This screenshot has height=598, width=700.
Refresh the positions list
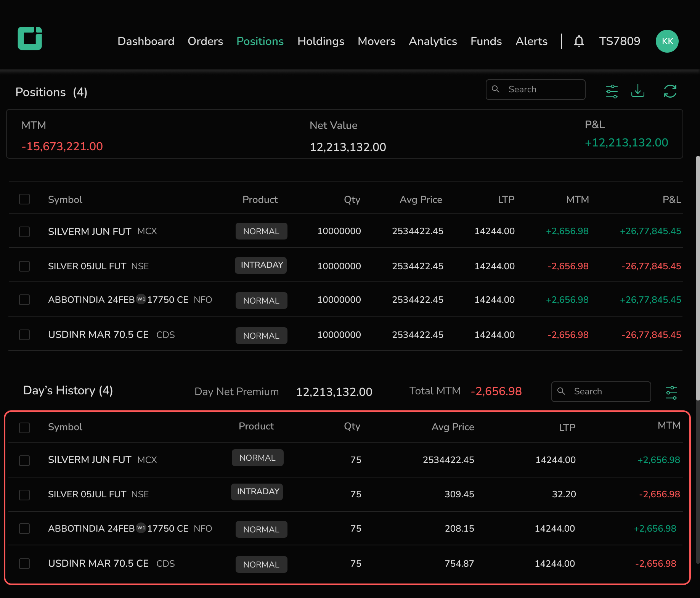pos(670,92)
